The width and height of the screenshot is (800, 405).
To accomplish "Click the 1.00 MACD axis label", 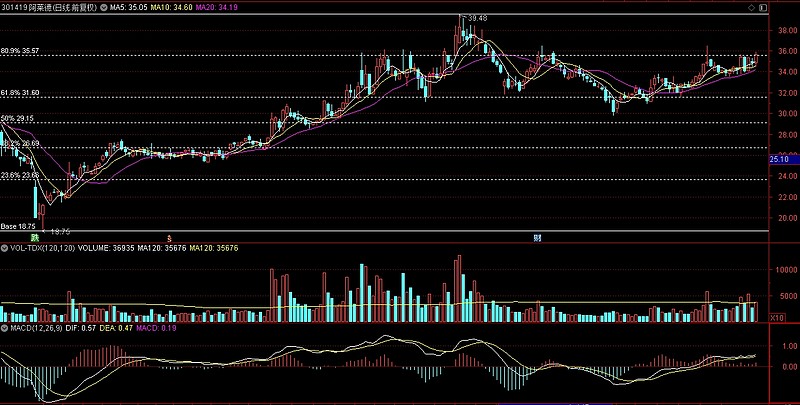I will click(790, 345).
